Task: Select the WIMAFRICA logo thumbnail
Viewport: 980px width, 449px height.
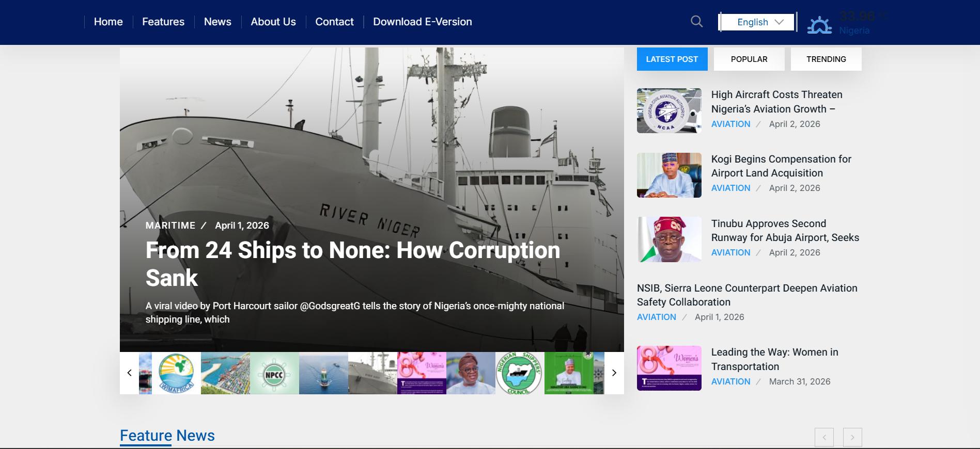Action: tap(176, 373)
